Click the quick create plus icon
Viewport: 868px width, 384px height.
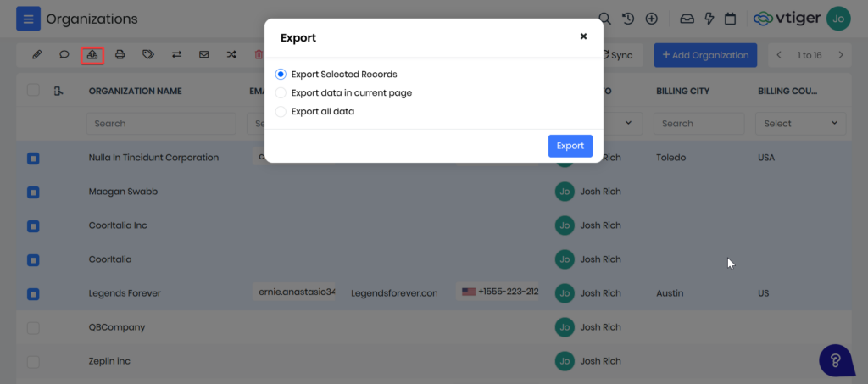pyautogui.click(x=652, y=19)
